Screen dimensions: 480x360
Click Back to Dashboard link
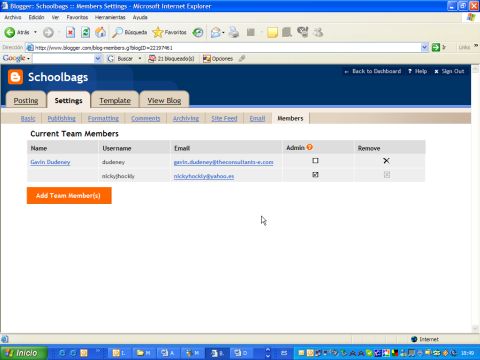tap(373, 71)
